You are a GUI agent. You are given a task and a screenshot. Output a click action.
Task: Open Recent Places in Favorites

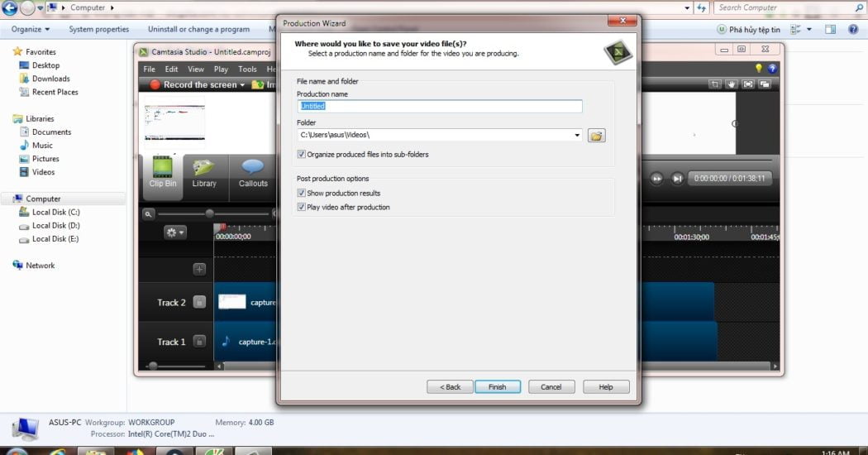tap(49, 92)
